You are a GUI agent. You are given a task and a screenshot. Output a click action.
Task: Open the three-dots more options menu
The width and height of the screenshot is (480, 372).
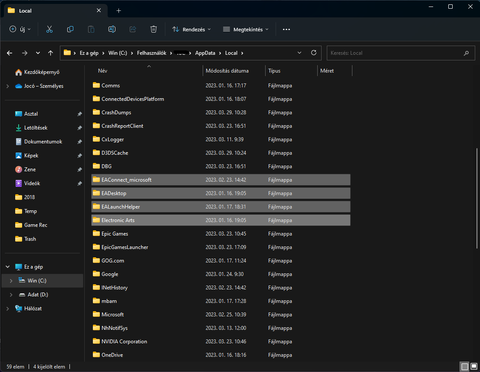[286, 29]
